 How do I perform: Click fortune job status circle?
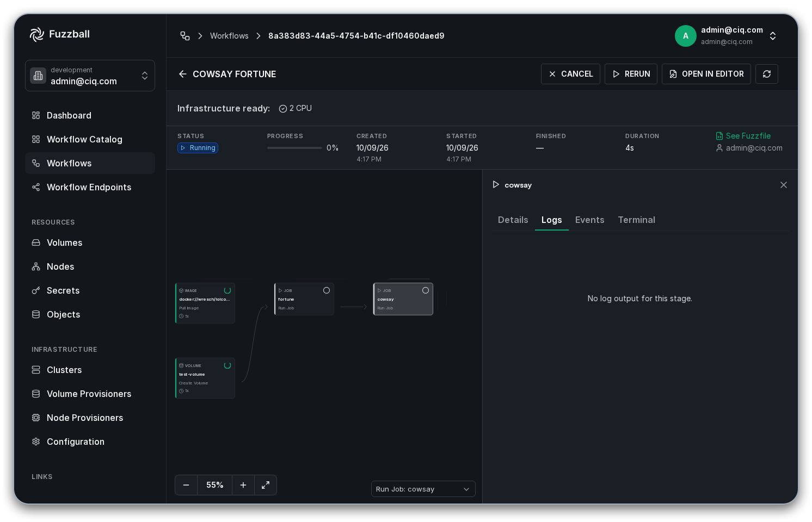pyautogui.click(x=327, y=290)
